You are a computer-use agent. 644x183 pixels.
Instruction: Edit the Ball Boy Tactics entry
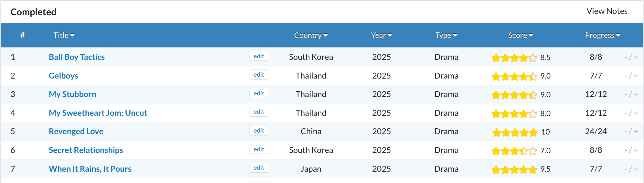pyautogui.click(x=259, y=56)
